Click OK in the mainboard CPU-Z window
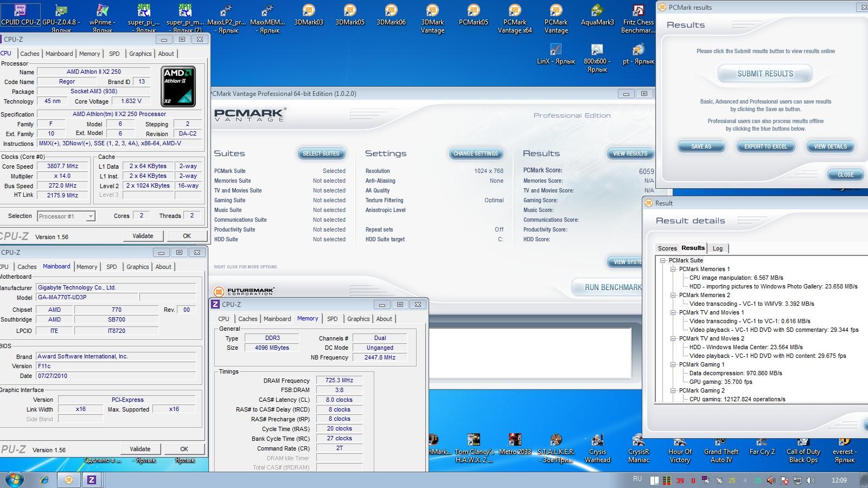Image resolution: width=868 pixels, height=488 pixels. pos(184,449)
